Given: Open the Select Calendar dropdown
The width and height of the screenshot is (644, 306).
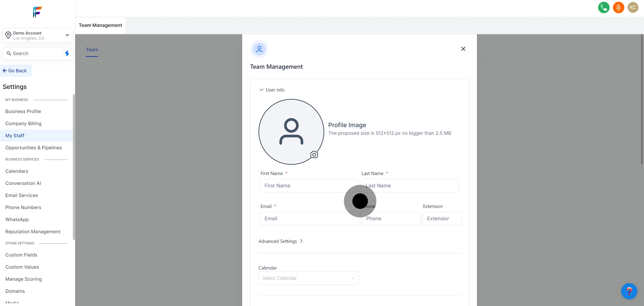Looking at the screenshot, I should [309, 278].
